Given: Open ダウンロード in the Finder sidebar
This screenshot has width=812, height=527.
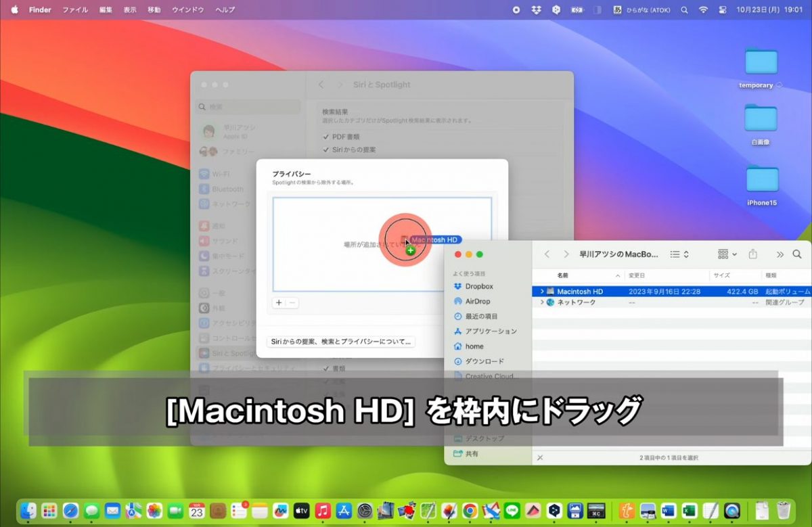Looking at the screenshot, I should coord(479,361).
